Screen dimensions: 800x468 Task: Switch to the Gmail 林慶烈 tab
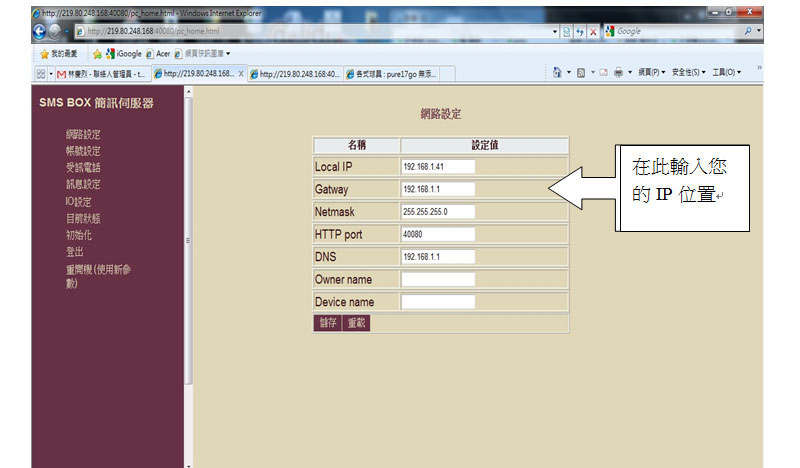click(102, 74)
